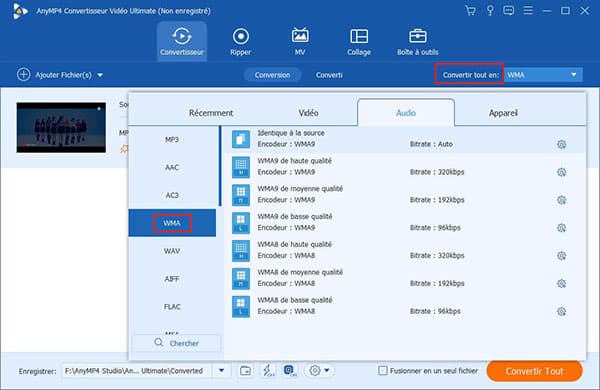
Task: Select WMA8 de basse qualité preset
Action: tap(406, 306)
